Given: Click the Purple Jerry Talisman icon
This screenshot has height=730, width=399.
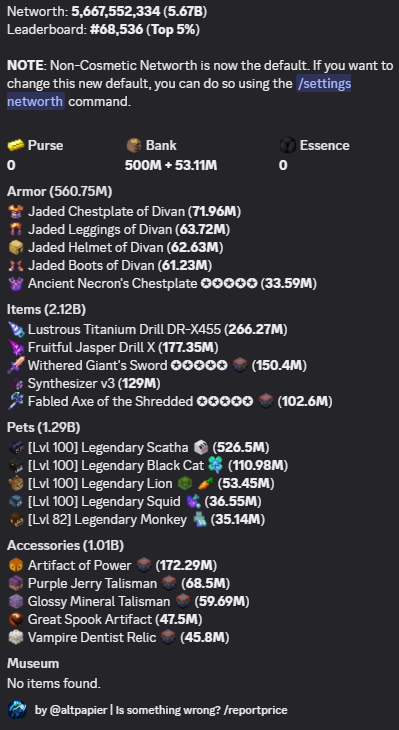Looking at the screenshot, I should 16,583.
